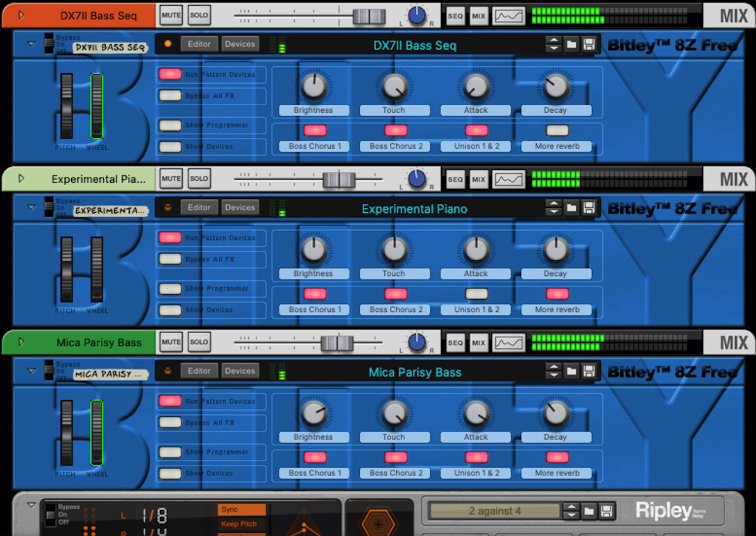Click DX7II Bass Seq channel level fader

point(369,16)
